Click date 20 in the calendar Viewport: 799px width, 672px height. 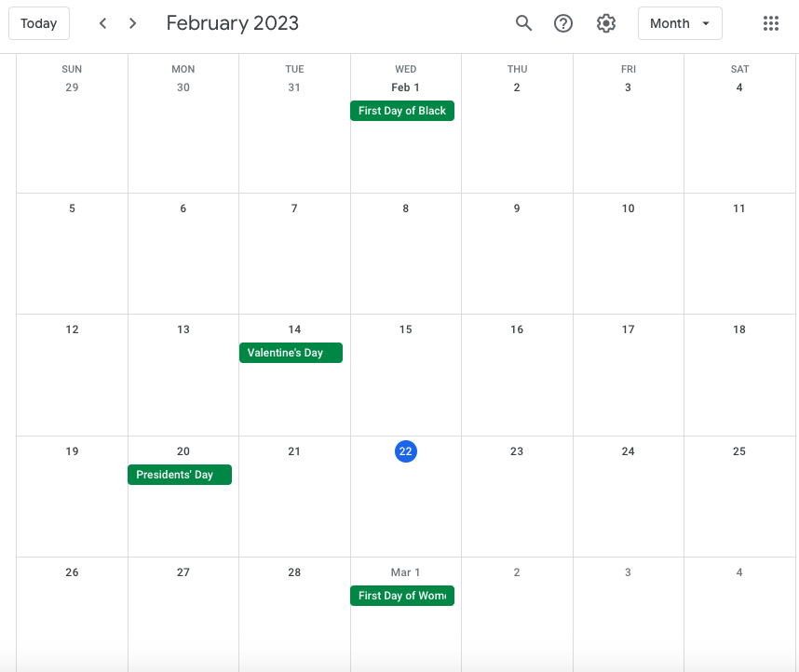click(x=183, y=451)
